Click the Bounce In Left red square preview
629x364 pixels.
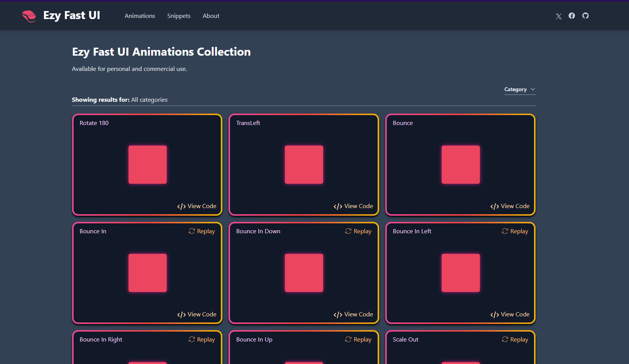click(x=461, y=273)
